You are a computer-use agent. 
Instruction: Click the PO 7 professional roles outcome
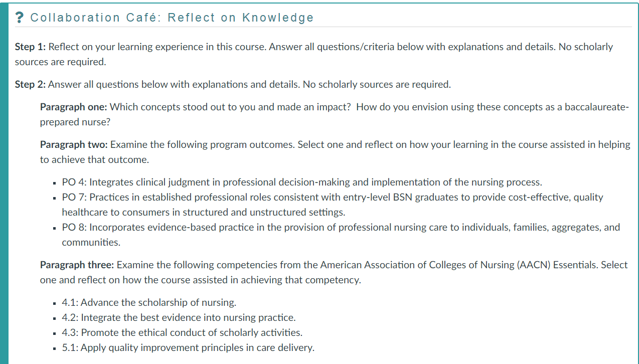pyautogui.click(x=332, y=197)
